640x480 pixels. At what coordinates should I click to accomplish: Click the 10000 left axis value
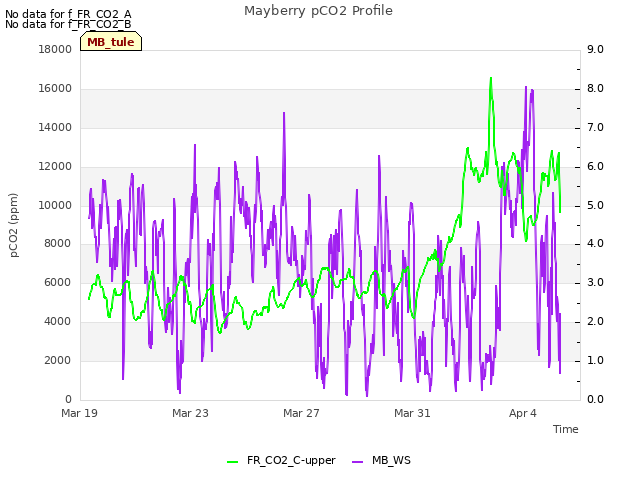(55, 205)
